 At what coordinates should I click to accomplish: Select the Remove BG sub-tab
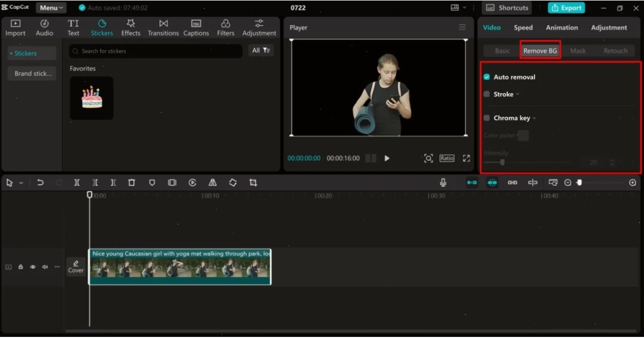point(540,51)
